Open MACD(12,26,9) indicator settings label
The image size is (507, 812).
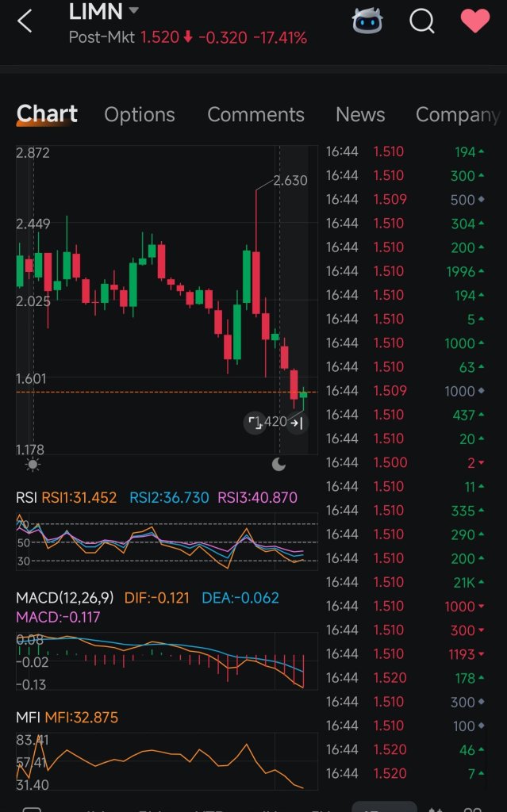[65, 598]
